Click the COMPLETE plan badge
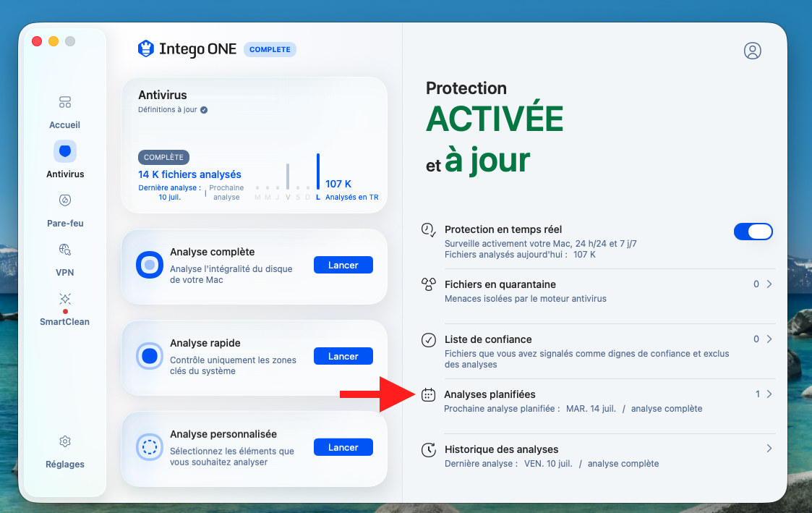This screenshot has width=812, height=513. 270,50
